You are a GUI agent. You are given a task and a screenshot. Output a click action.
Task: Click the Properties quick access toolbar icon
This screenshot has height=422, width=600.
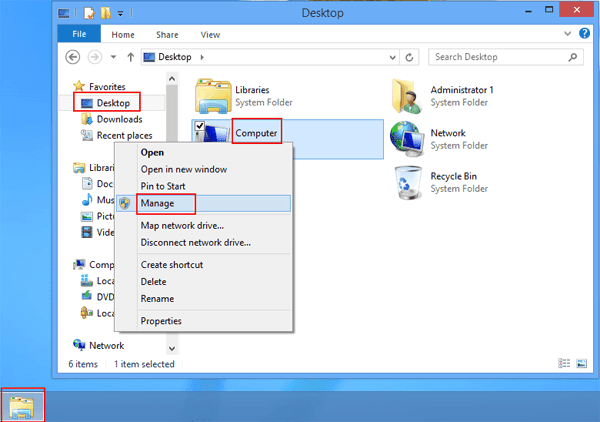pyautogui.click(x=89, y=13)
